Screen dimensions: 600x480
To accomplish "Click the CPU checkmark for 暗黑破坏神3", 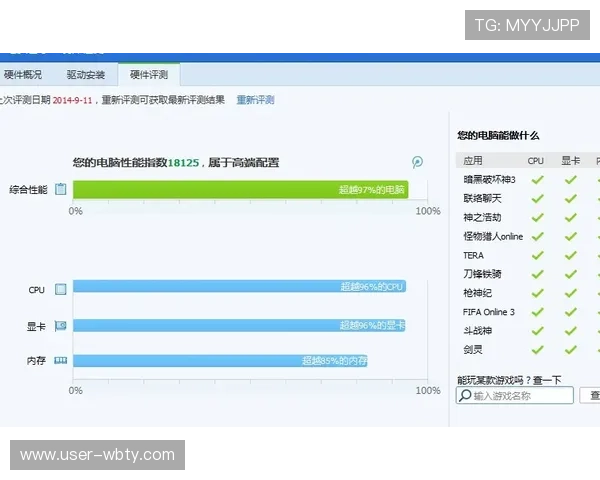I will (538, 180).
